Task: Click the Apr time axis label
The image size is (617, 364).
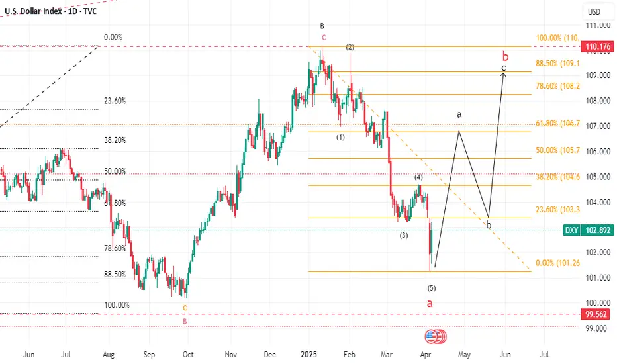Action: click(426, 355)
